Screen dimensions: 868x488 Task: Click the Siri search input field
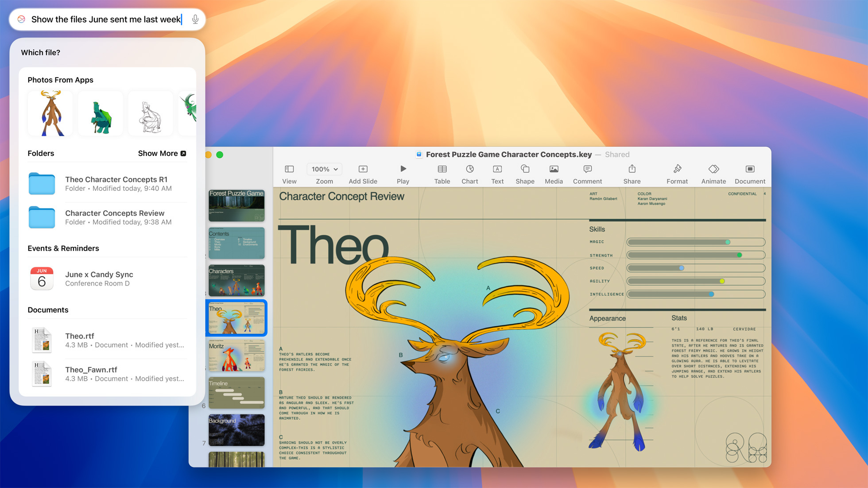(108, 19)
